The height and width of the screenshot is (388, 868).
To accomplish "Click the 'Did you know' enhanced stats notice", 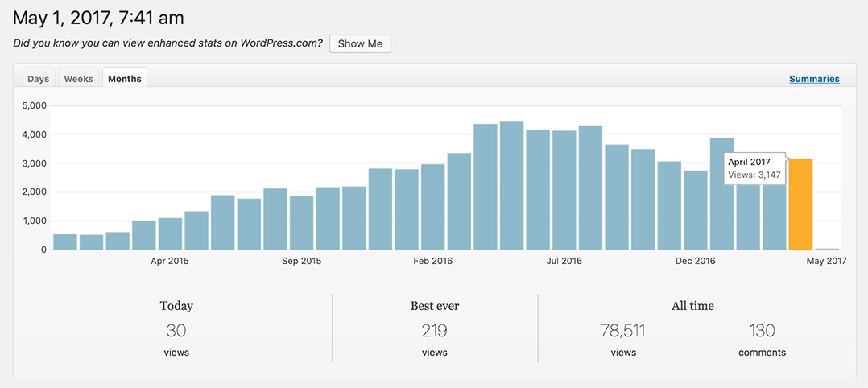I will (x=167, y=43).
